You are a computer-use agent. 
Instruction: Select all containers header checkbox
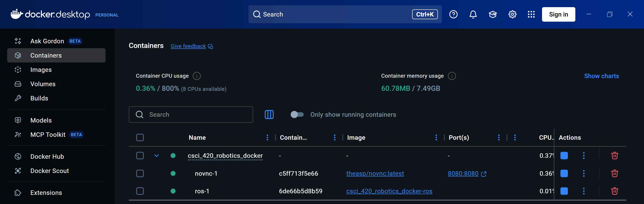140,137
